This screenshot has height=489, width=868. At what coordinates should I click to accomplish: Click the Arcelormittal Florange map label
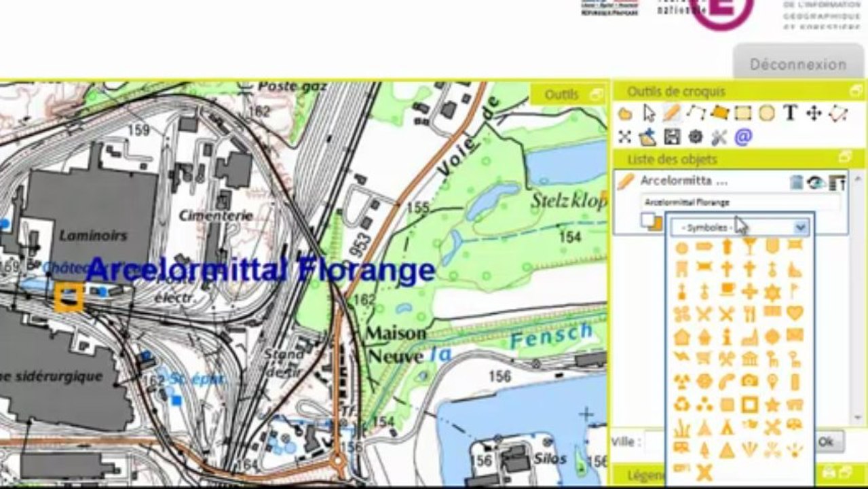click(261, 270)
